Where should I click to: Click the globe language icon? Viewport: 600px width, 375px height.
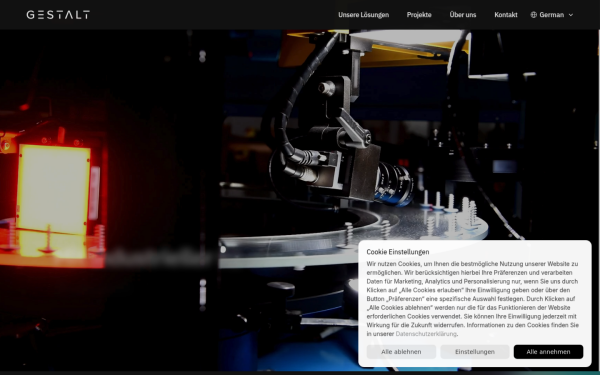(x=534, y=15)
